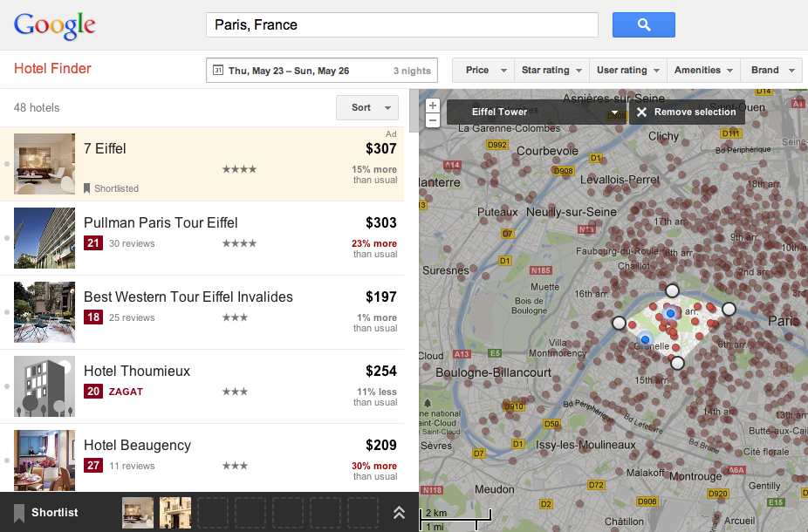The image size is (808, 532).
Task: Open the User rating filter dropdown
Action: click(x=627, y=70)
